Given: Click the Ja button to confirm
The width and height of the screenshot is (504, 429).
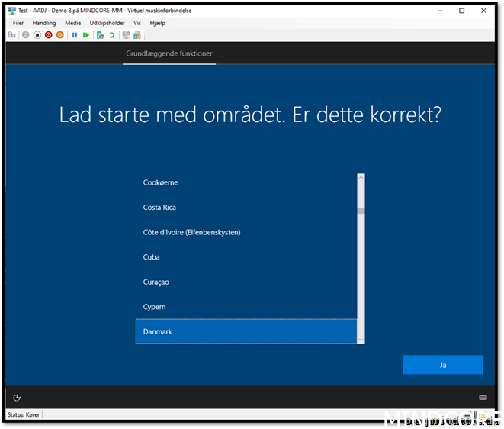Looking at the screenshot, I should (442, 365).
